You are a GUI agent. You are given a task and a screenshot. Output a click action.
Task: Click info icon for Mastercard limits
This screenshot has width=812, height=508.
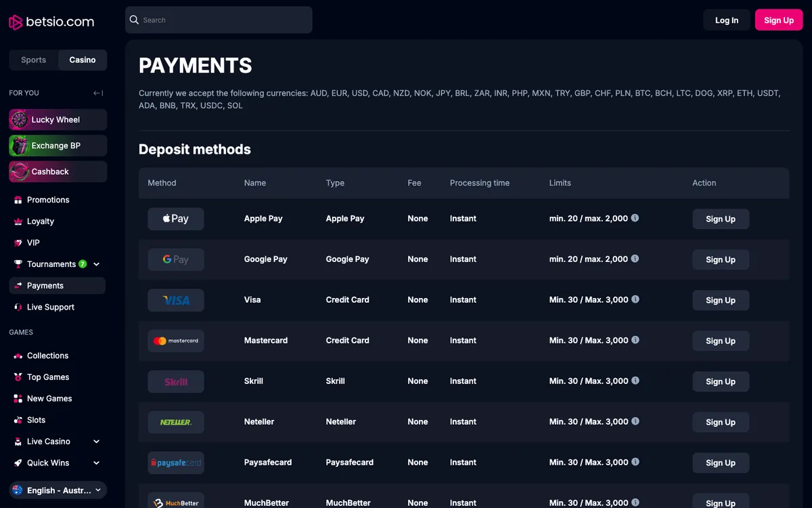click(x=635, y=340)
